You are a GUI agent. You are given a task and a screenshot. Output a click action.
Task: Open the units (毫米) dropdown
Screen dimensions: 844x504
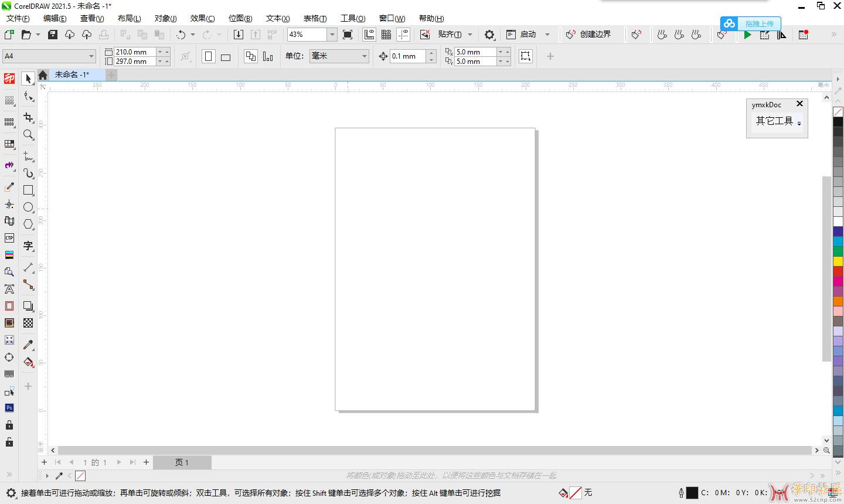coord(364,56)
